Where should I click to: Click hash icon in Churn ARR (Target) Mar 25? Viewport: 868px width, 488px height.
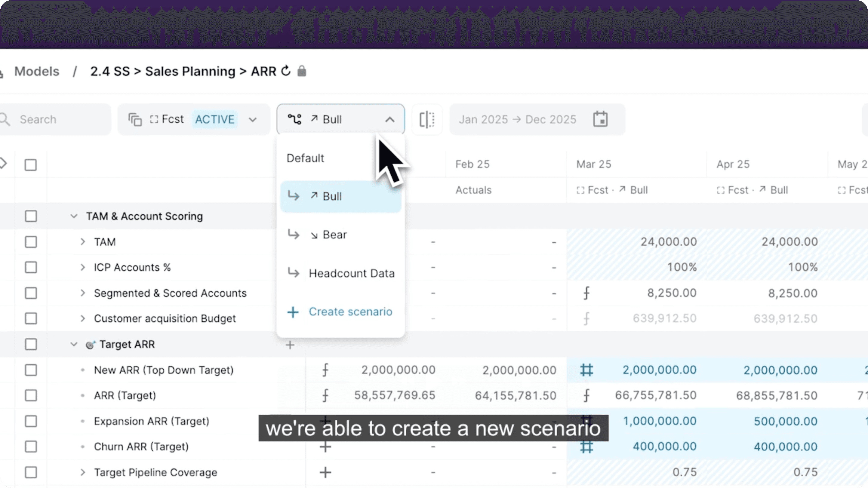tap(587, 447)
